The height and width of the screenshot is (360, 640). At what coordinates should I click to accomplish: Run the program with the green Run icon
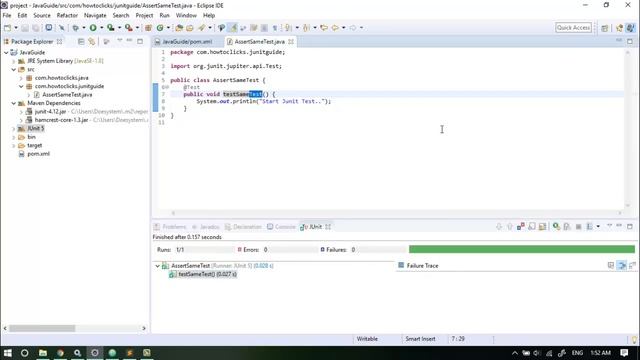[x=93, y=28]
